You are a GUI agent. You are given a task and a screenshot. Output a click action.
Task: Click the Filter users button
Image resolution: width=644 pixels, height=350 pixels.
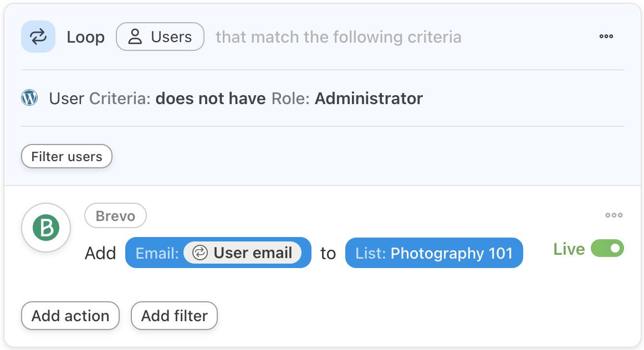67,157
